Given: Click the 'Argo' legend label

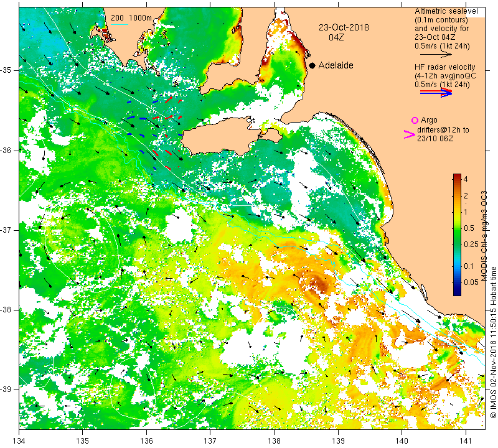Looking at the screenshot, I should [429, 120].
